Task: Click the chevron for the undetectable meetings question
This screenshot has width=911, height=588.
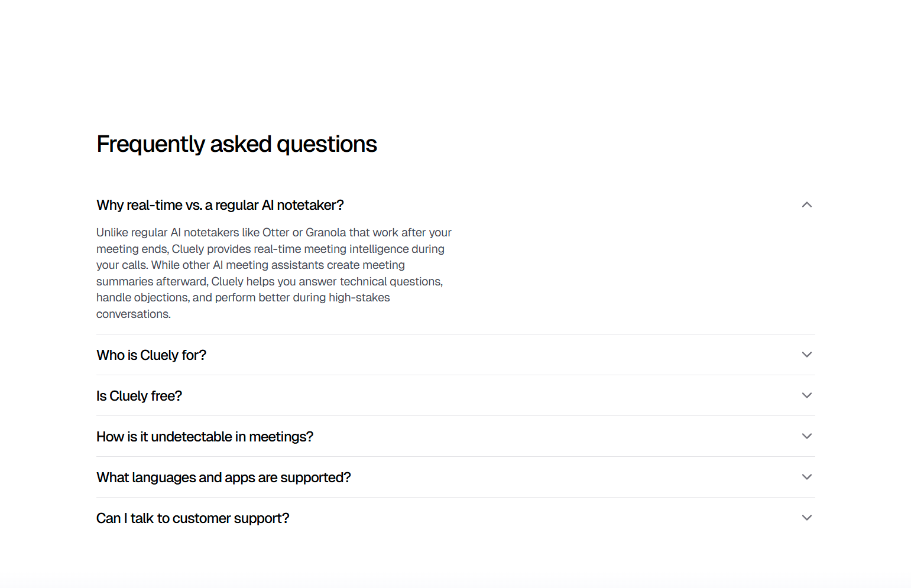Action: point(807,436)
